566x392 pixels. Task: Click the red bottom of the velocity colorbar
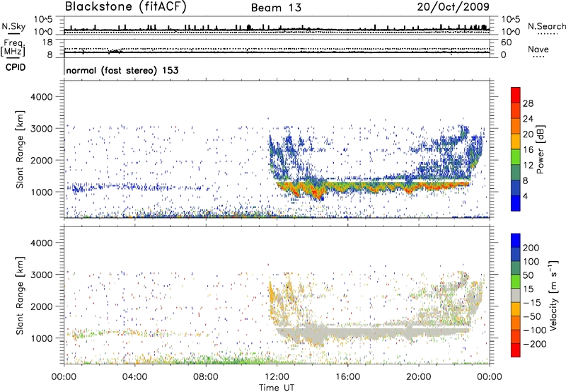click(x=516, y=350)
